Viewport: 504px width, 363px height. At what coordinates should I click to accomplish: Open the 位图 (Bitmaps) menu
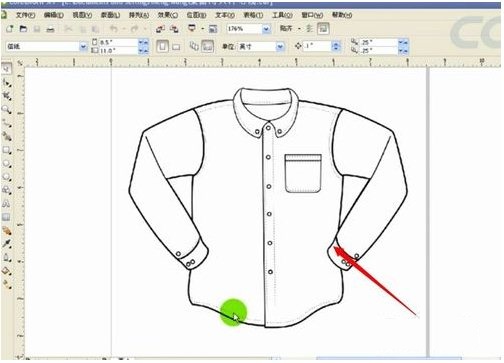tap(196, 15)
